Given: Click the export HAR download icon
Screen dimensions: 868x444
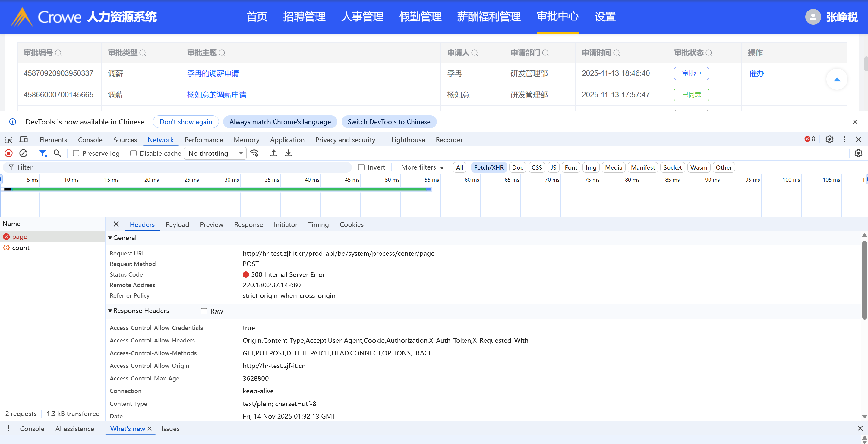Looking at the screenshot, I should 289,154.
